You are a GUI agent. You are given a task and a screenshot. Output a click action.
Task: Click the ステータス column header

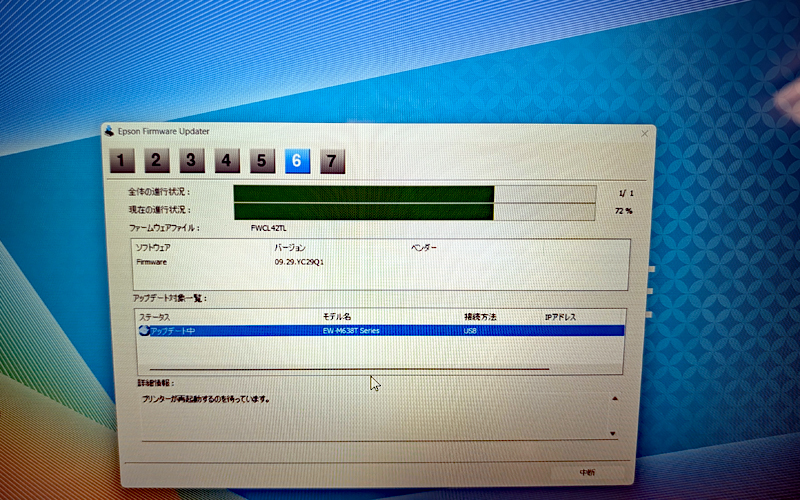coord(155,317)
